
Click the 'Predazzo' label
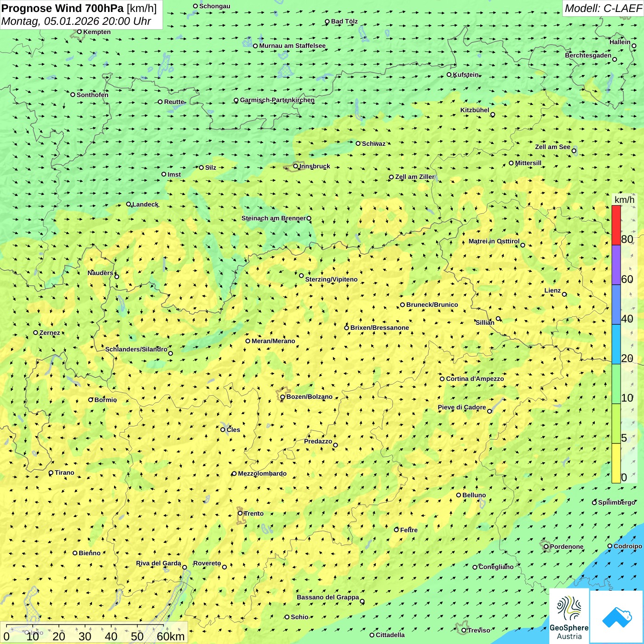[x=318, y=441]
